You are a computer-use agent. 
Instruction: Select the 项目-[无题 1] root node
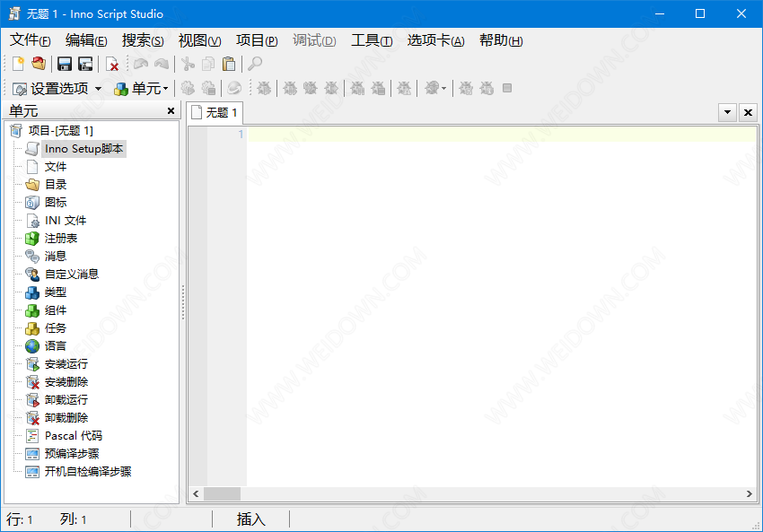pos(60,130)
